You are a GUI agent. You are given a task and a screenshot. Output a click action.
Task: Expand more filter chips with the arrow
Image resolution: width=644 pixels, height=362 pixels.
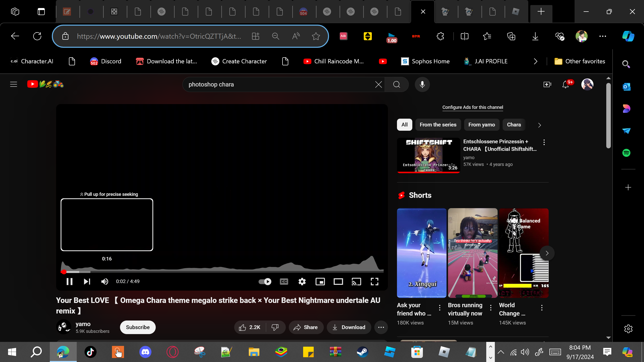pos(539,125)
